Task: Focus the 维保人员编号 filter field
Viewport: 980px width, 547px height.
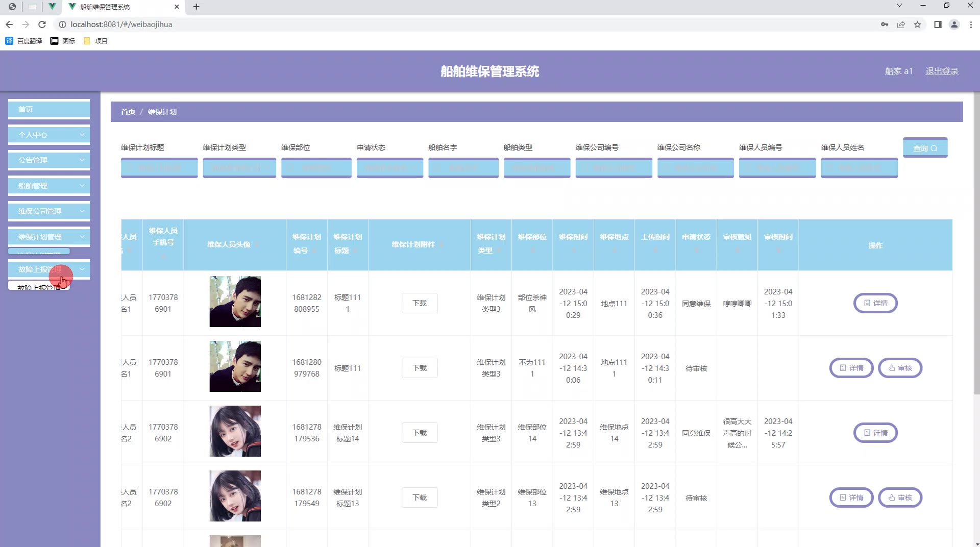Action: click(x=777, y=168)
